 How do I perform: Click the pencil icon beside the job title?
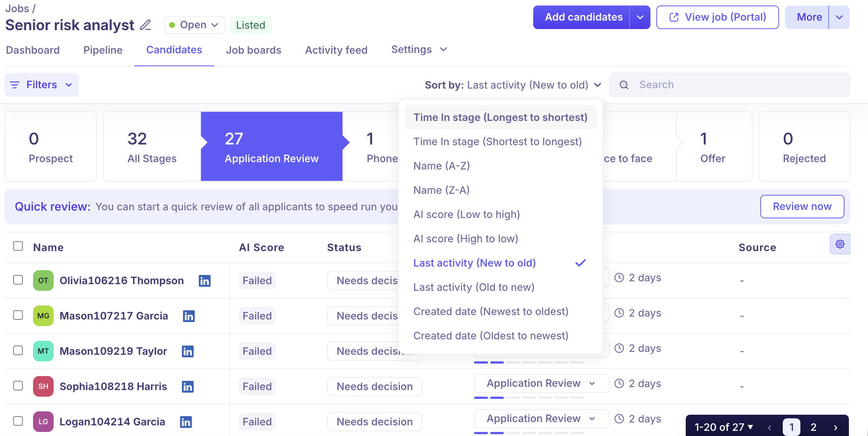(146, 25)
